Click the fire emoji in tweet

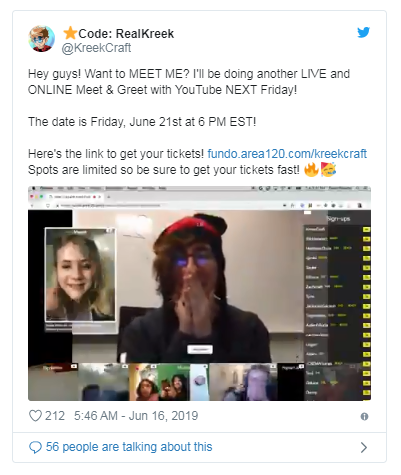[311, 170]
